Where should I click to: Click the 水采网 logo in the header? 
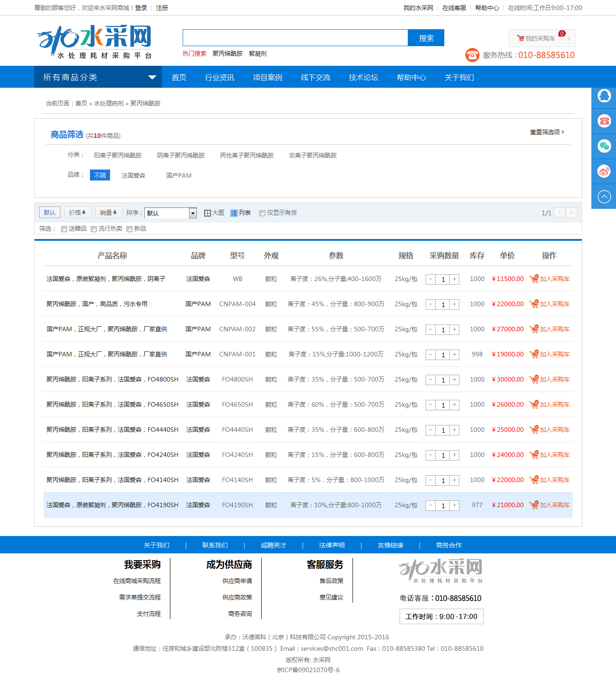(x=95, y=42)
